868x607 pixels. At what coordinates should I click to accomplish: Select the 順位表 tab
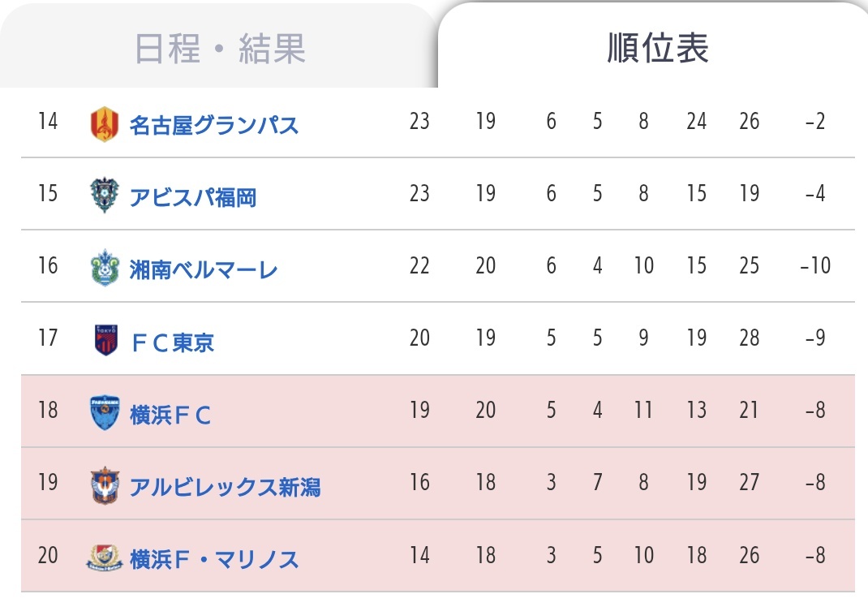point(658,48)
